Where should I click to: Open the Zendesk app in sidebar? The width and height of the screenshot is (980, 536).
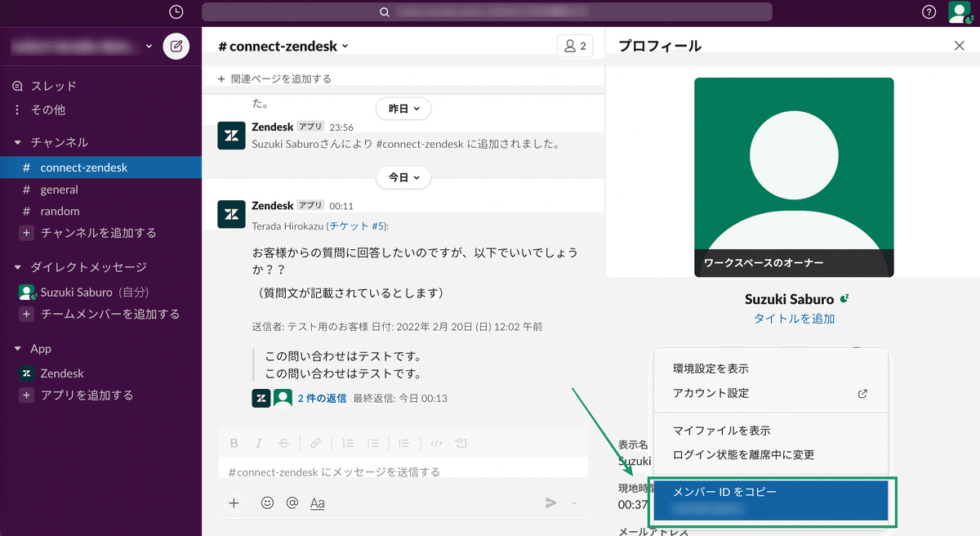[62, 373]
